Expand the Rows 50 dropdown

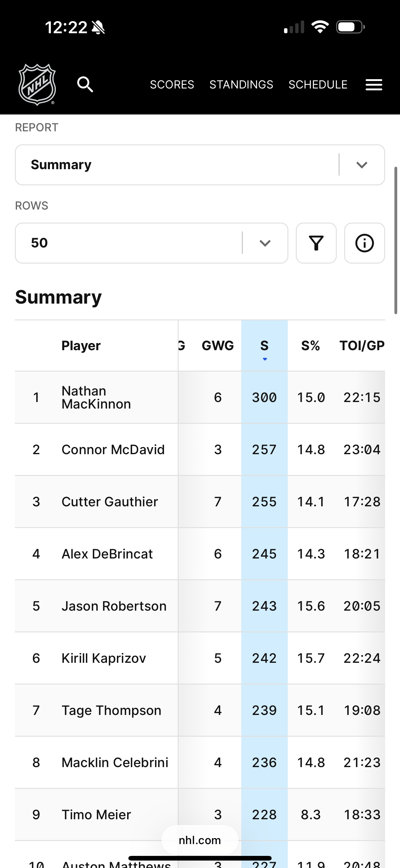(x=135, y=243)
